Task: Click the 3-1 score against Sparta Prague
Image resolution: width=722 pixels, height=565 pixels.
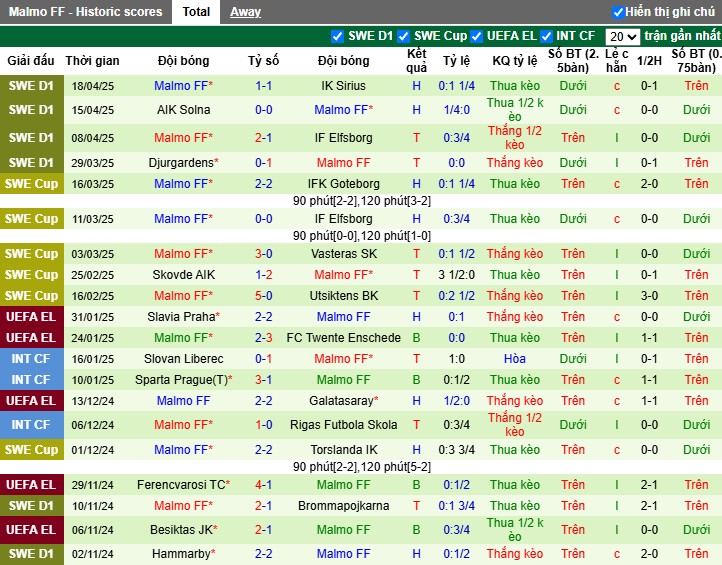Action: click(263, 380)
